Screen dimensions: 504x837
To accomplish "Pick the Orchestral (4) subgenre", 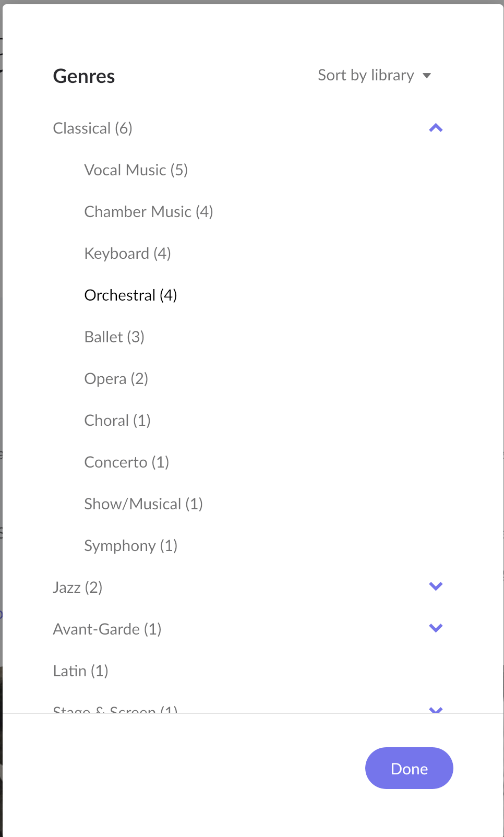I will point(131,295).
